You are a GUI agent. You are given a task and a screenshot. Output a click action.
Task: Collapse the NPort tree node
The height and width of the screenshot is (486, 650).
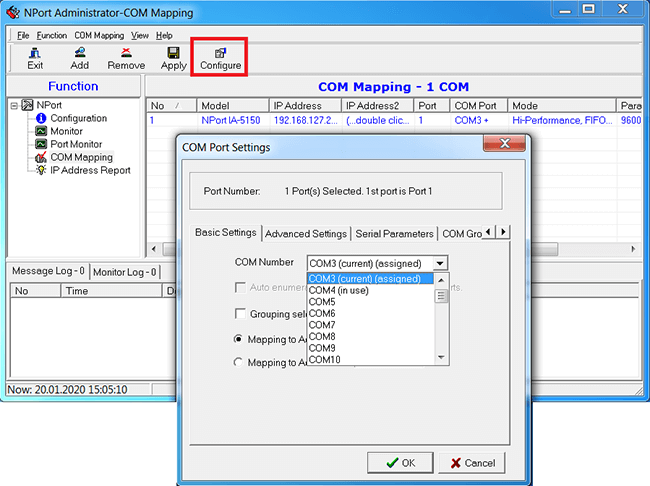14,106
